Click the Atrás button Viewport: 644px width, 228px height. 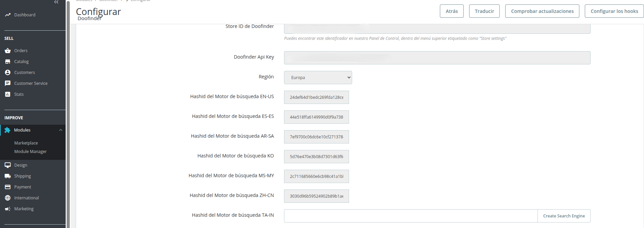(451, 11)
